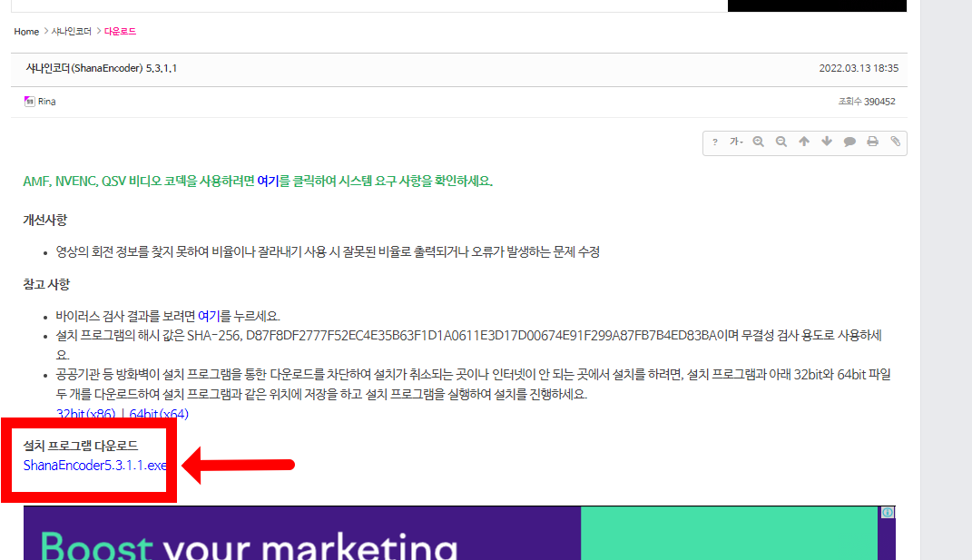The image size is (972, 560).
Task: Click the 영상의 회전 정보 bullet text
Action: (x=328, y=251)
